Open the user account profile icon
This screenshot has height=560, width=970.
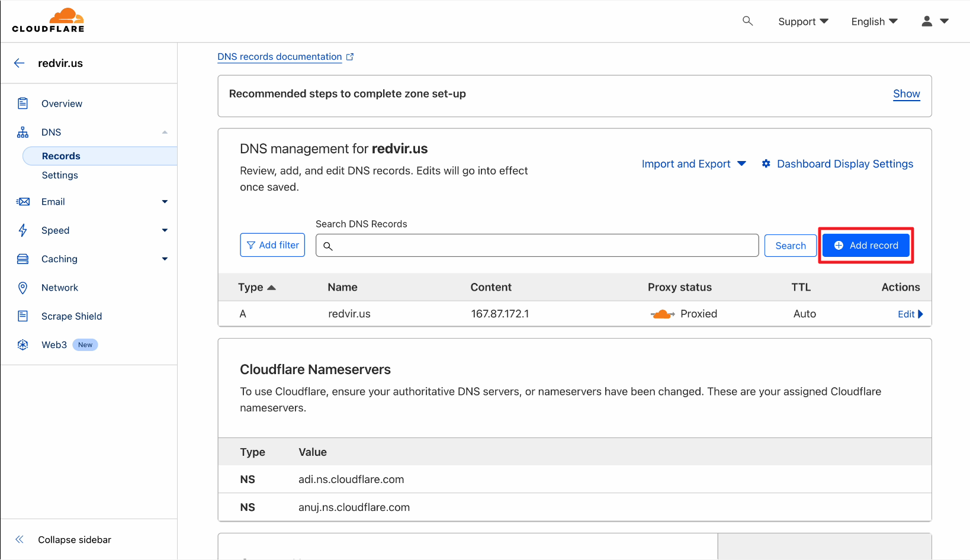pos(927,21)
